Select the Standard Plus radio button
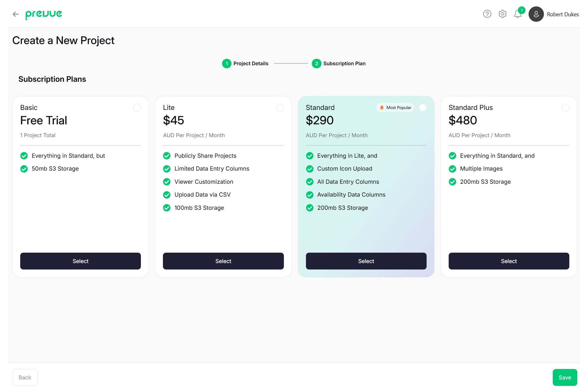 coord(565,107)
